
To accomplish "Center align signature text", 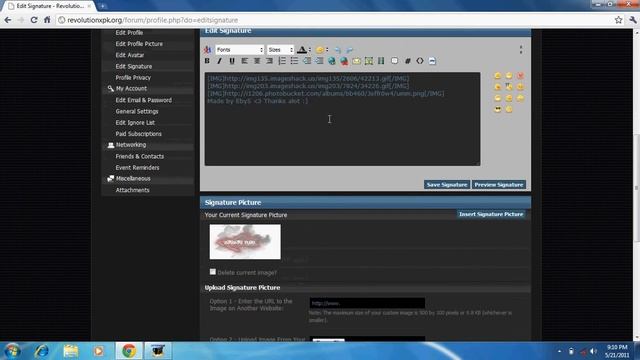I will (257, 61).
